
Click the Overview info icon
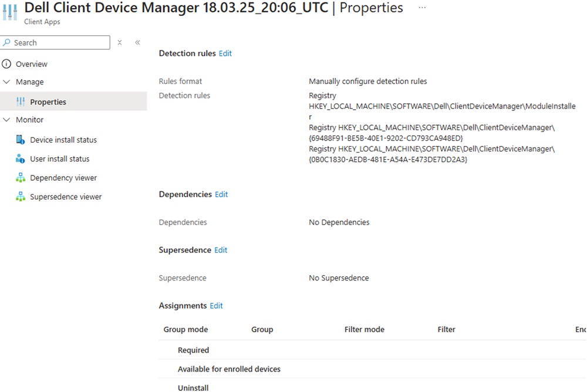(x=7, y=64)
